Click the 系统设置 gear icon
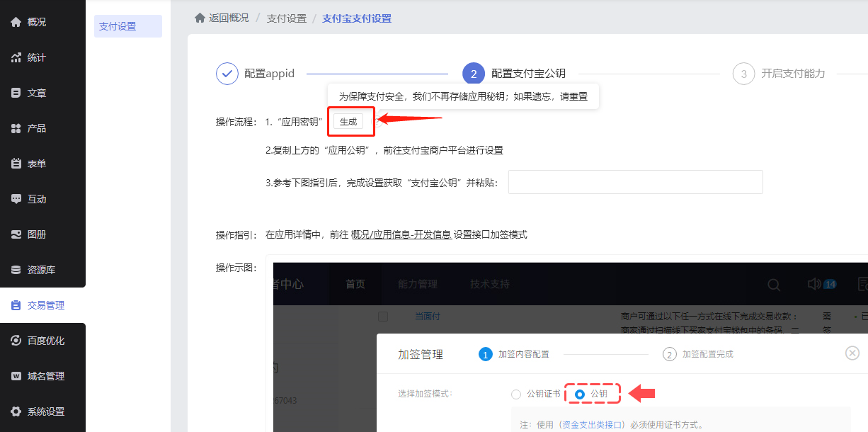Image resolution: width=868 pixels, height=432 pixels. pos(16,411)
